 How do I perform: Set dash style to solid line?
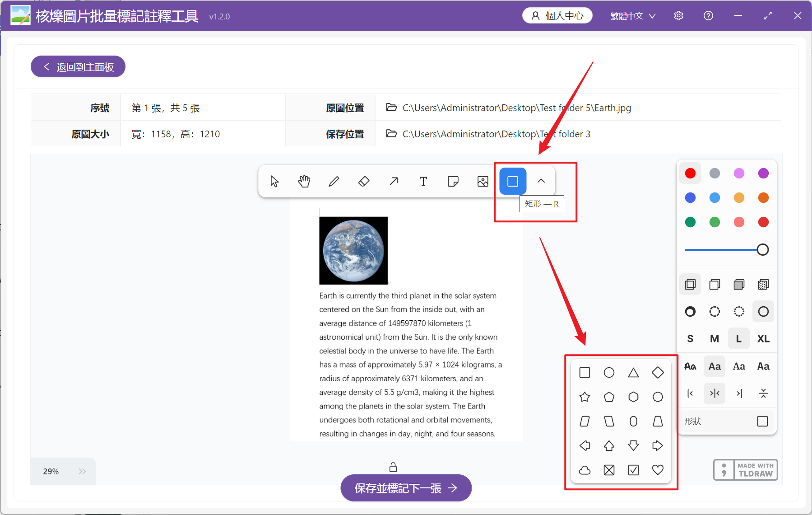763,311
